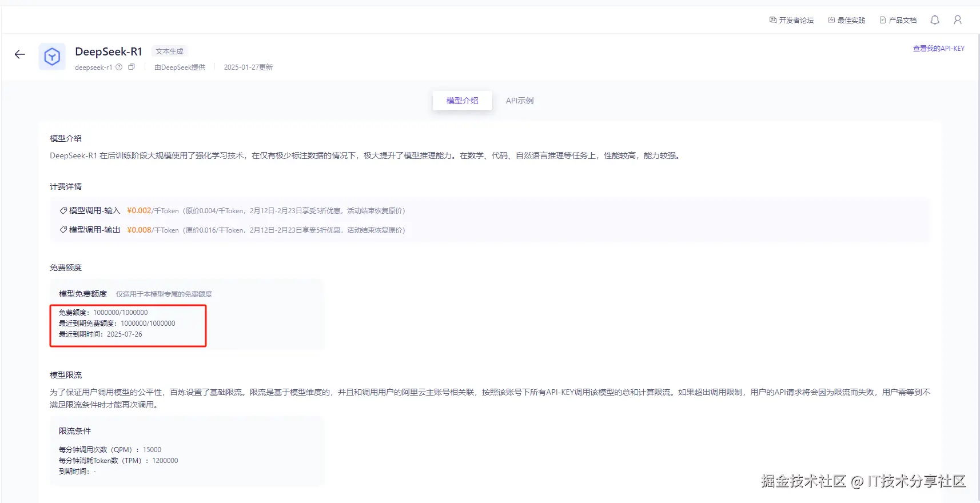Click the QPM 15000 line
This screenshot has width=980, height=503.
(110, 450)
